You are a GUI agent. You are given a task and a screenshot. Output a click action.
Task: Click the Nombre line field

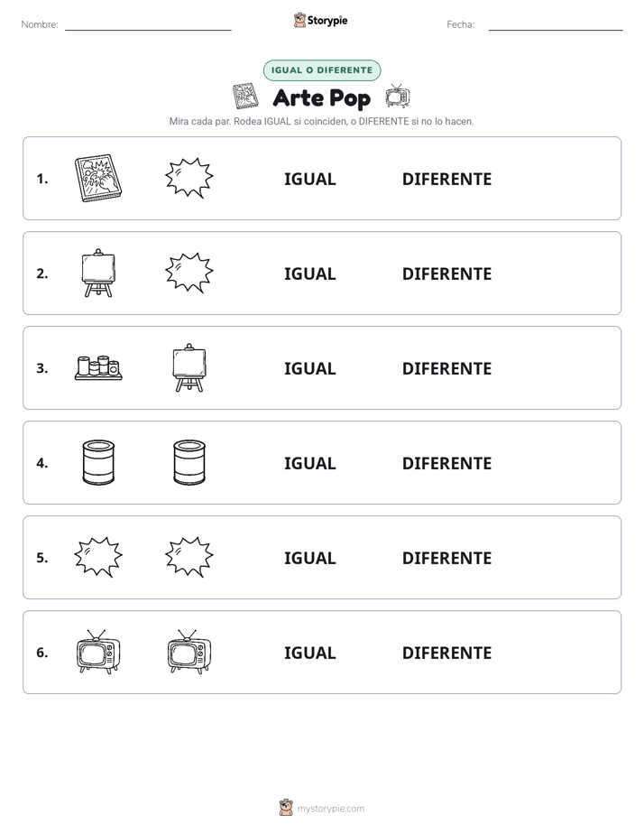(x=148, y=24)
